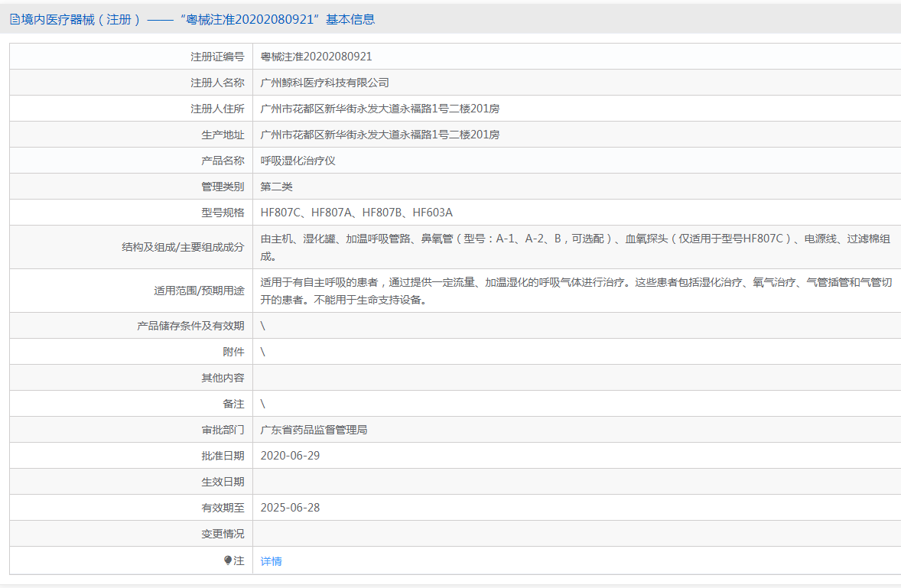
Task: Open the 详情 details link
Action: point(272,561)
